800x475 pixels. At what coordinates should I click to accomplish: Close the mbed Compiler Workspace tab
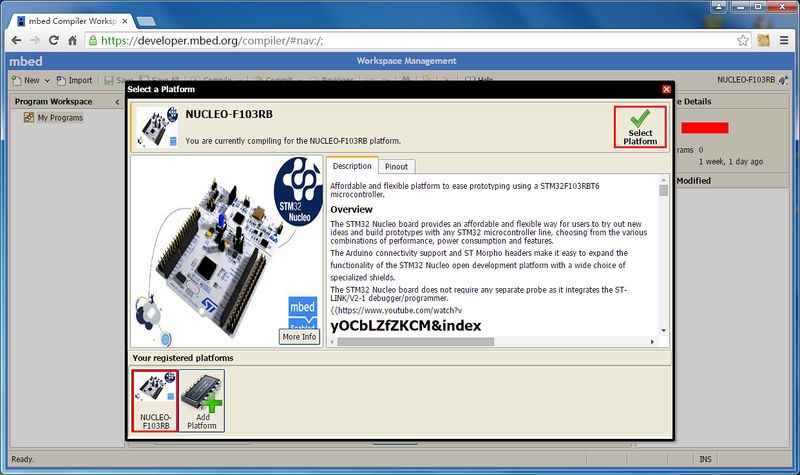(x=125, y=21)
